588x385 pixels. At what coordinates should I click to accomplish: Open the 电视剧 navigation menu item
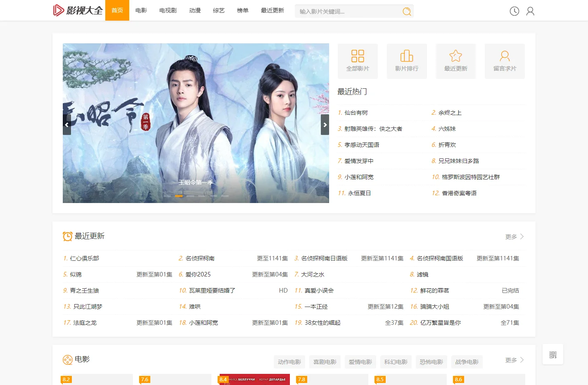[x=168, y=10]
